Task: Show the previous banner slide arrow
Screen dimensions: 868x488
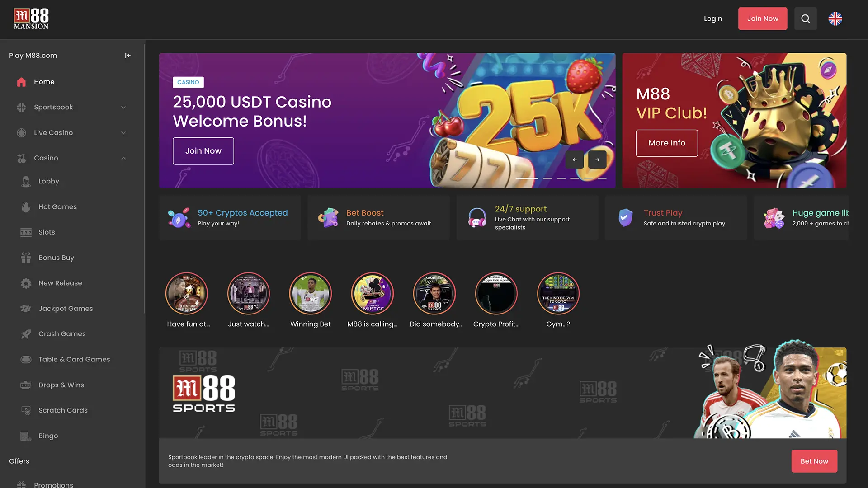Action: click(575, 160)
